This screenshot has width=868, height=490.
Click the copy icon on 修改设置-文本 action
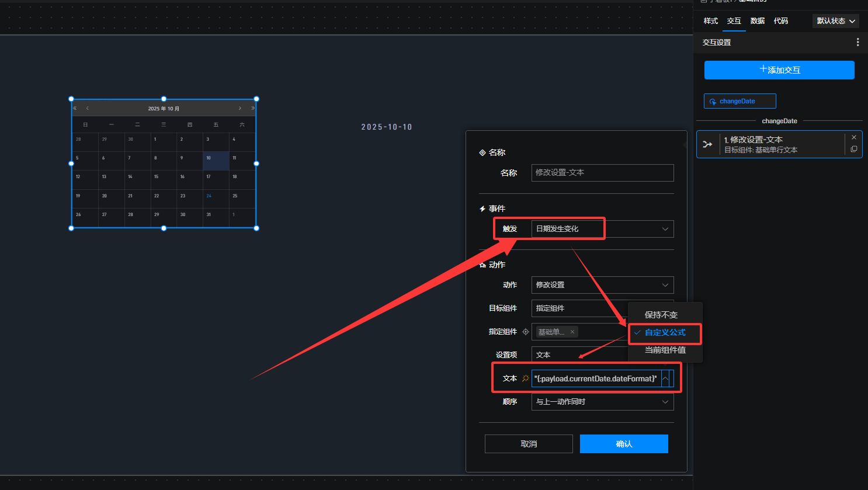(854, 150)
